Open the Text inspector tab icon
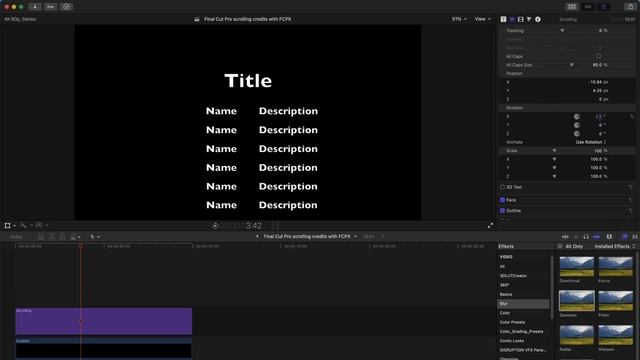This screenshot has height=360, width=640. [512, 19]
